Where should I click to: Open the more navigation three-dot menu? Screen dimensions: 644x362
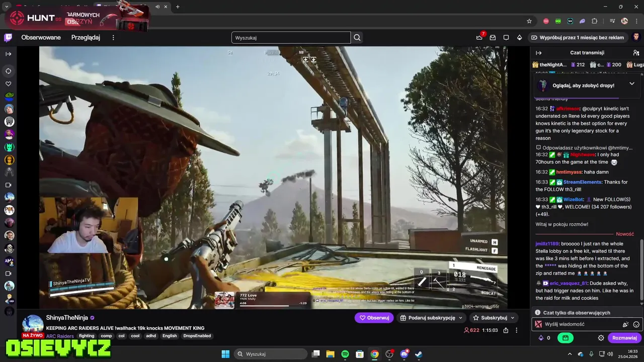point(113,37)
